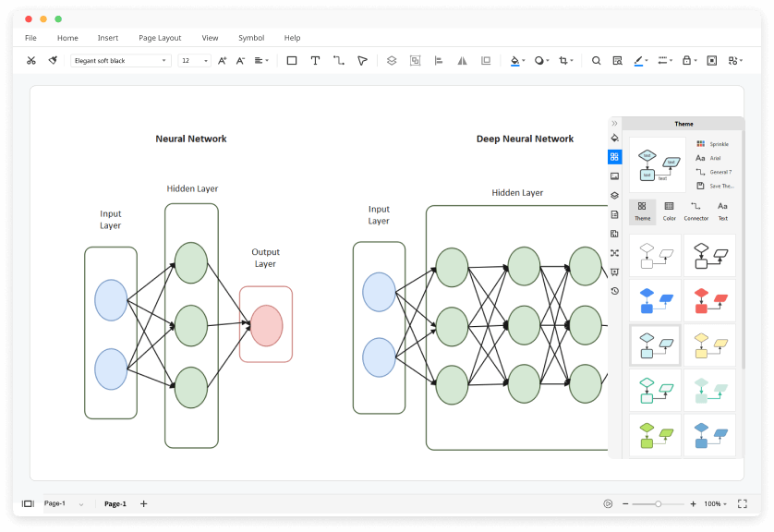Viewport: 774px width, 532px height.
Task: Select the Cut scissors icon
Action: [x=31, y=60]
